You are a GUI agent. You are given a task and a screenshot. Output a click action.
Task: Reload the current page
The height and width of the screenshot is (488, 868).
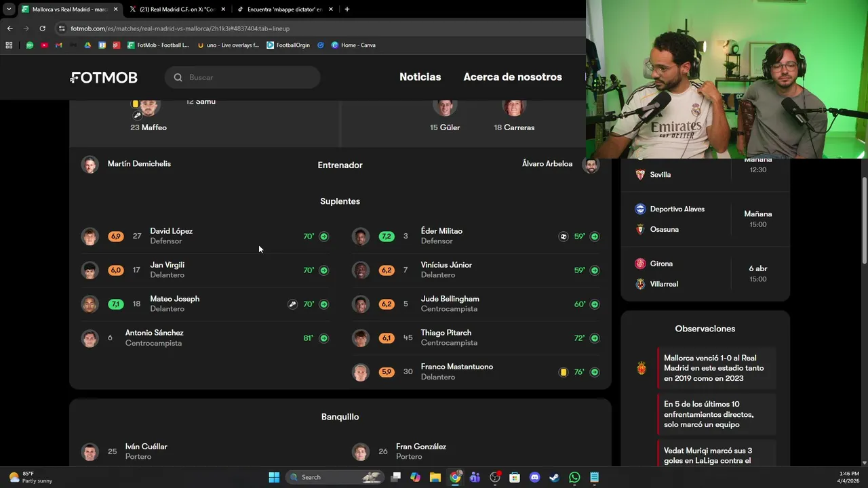pos(42,28)
